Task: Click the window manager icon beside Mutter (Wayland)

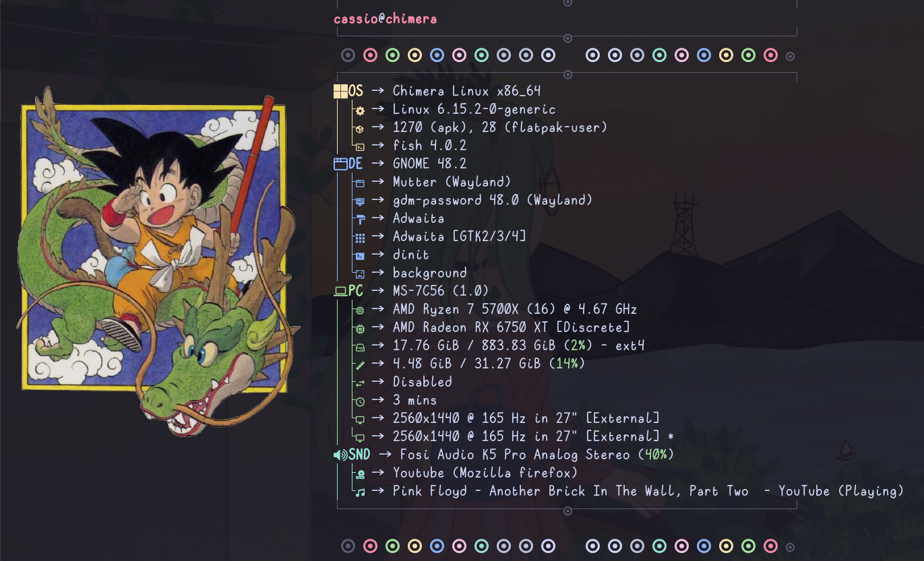Action: 360,183
